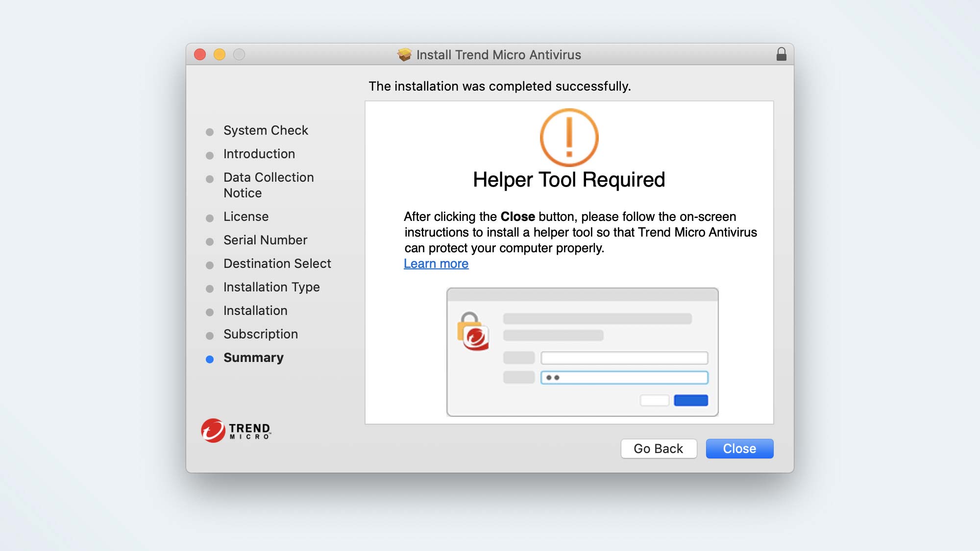Select the Introduction step
The width and height of the screenshot is (980, 551).
(x=259, y=154)
